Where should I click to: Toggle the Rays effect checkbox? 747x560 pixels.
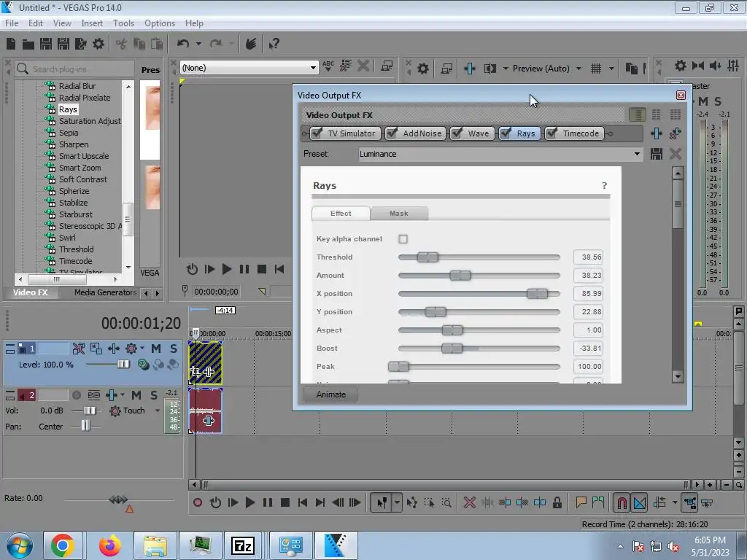(506, 133)
